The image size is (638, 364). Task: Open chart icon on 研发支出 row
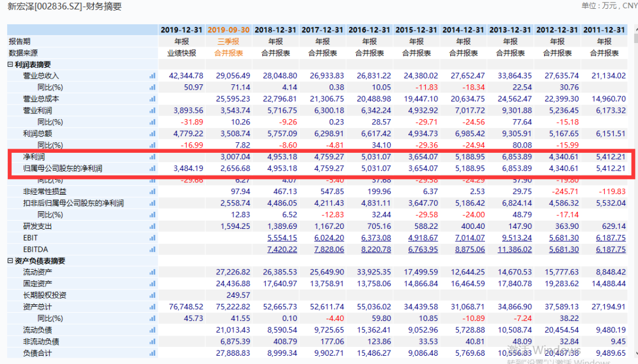152,227
